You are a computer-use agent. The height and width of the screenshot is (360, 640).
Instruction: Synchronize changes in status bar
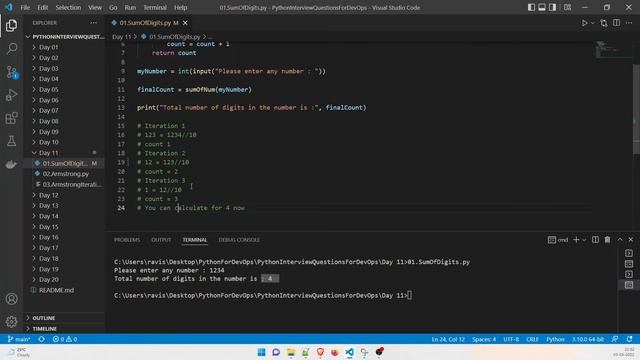pyautogui.click(x=42, y=339)
